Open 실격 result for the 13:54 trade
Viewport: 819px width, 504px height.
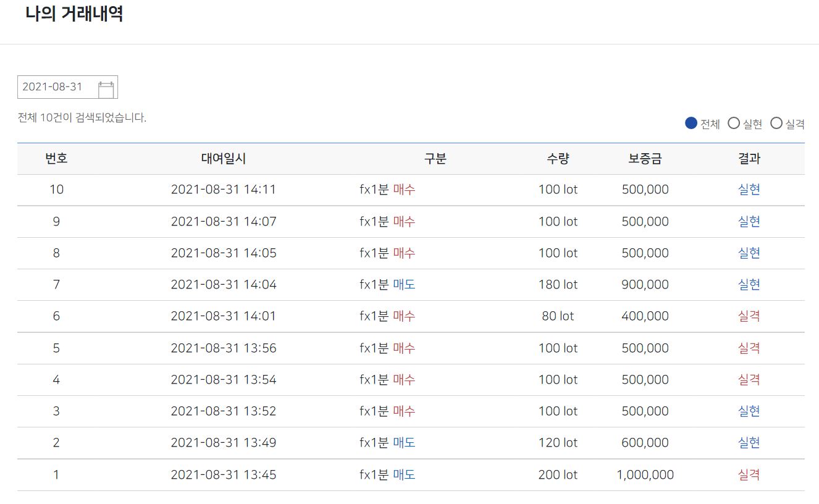coord(749,379)
